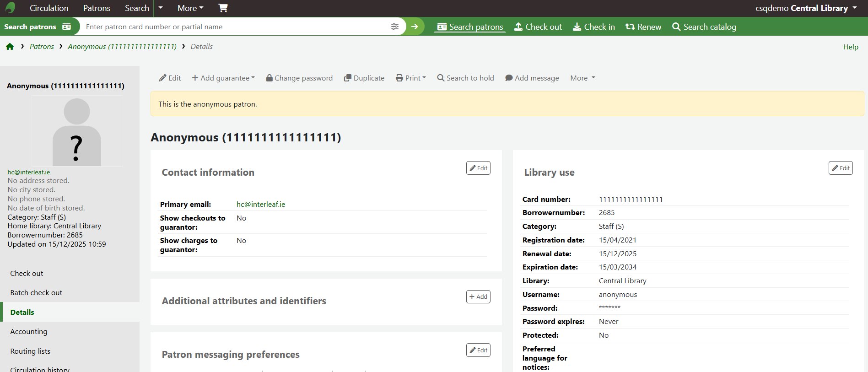Screen dimensions: 868x372
Task: Open Search in top navigation
Action: click(137, 8)
